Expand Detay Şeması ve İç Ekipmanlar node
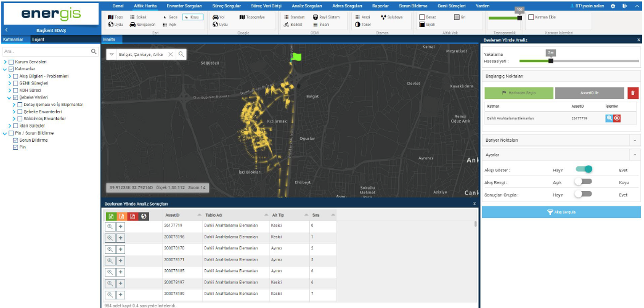 click(14, 105)
